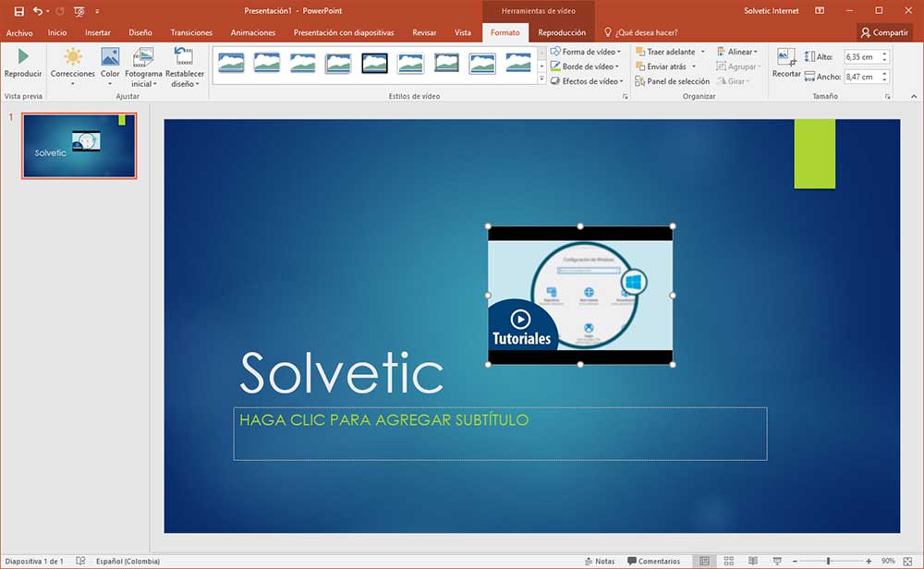
Task: Switch to the Diseño tab
Action: click(x=140, y=32)
